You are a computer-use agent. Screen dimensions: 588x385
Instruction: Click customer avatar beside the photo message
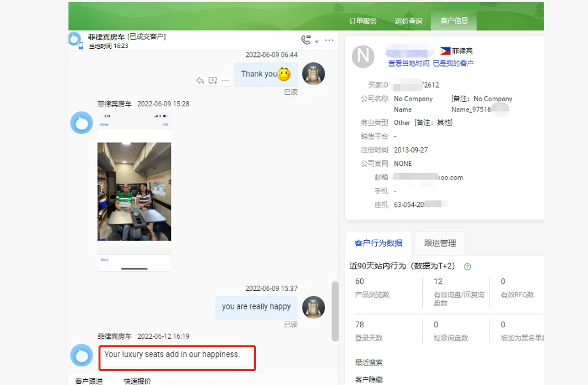[81, 122]
